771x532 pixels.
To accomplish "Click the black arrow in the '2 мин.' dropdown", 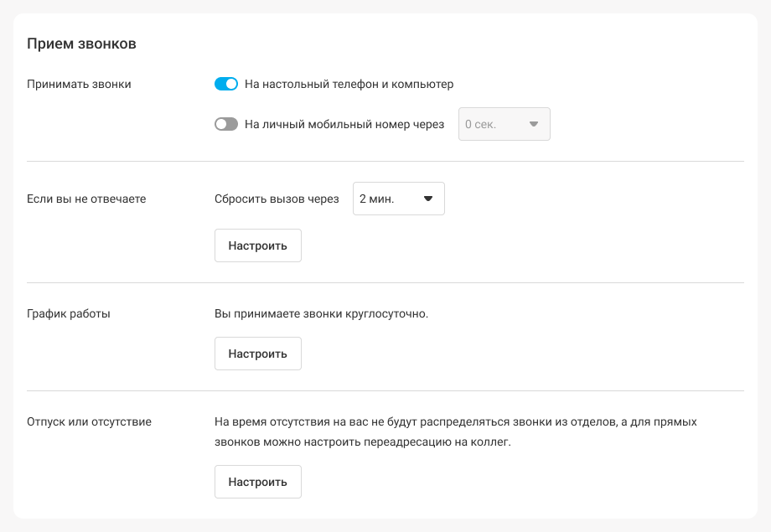I will click(x=427, y=199).
